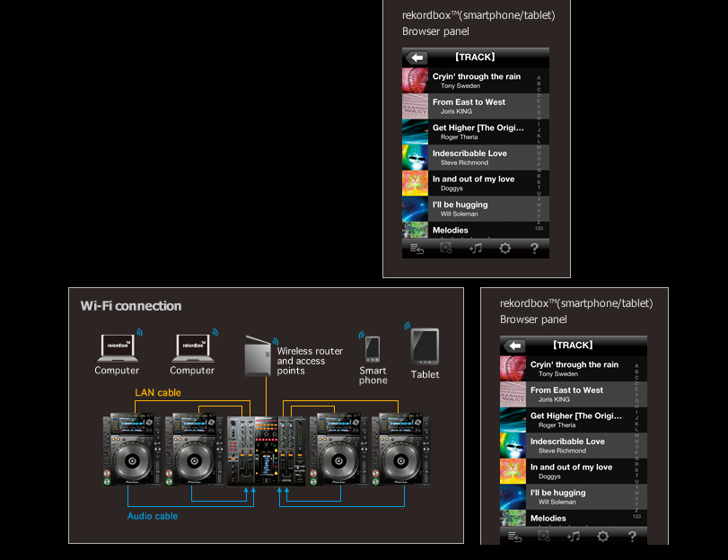Viewport: 728px width, 560px height.
Task: Click the "Wi-Fi connection" heading
Action: [x=131, y=306]
